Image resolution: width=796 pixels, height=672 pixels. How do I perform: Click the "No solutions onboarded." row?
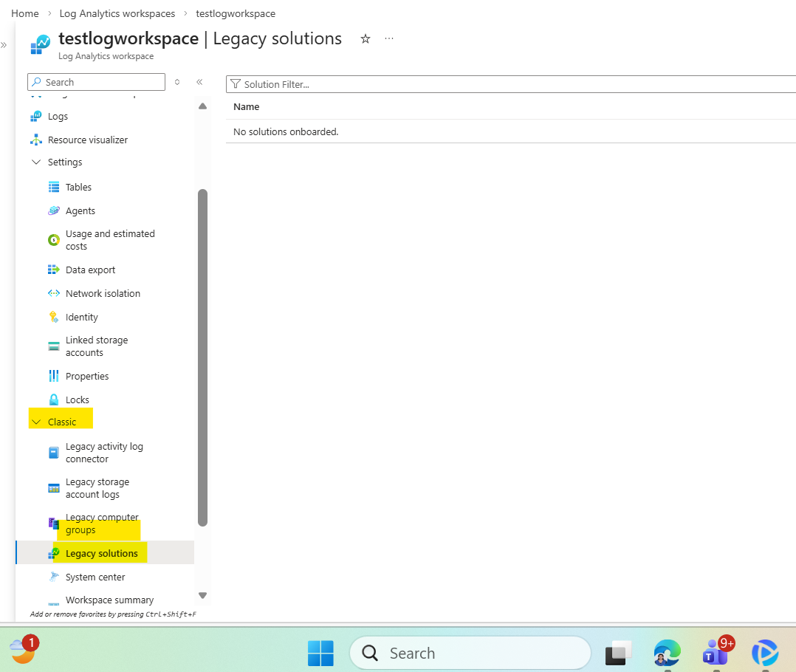(x=511, y=132)
